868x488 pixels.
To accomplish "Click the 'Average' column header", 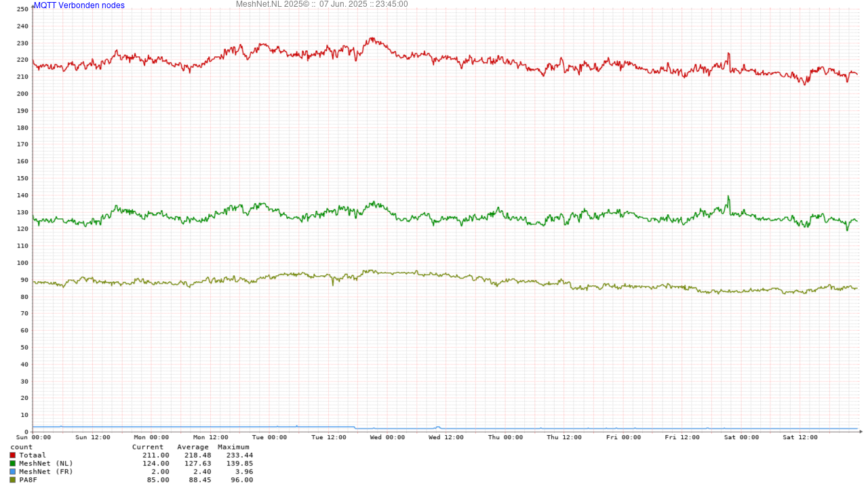I will tap(193, 447).
